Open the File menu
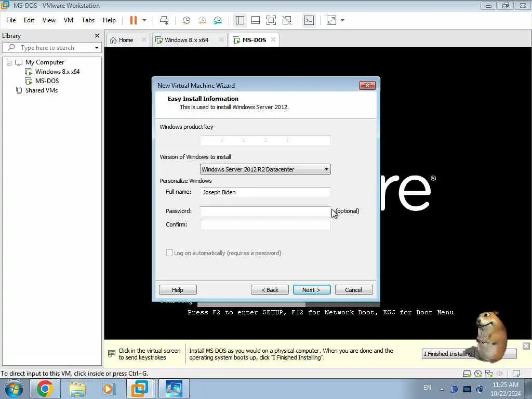Screen dimensions: 532x399 11,20
